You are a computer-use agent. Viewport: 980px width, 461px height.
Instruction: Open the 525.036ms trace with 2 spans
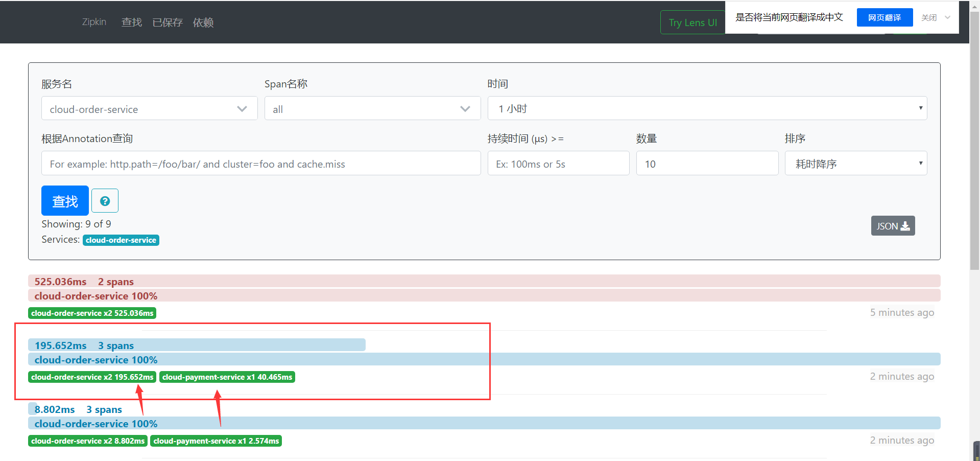click(84, 282)
